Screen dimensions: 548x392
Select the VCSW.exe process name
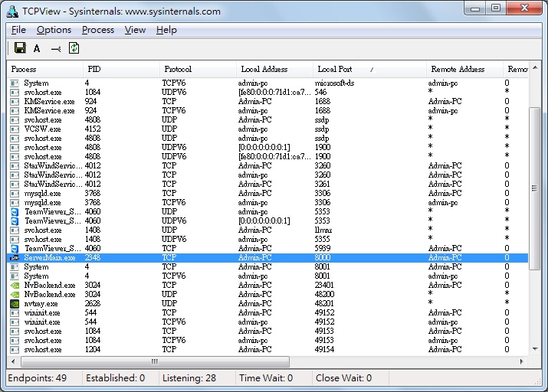(x=42, y=129)
